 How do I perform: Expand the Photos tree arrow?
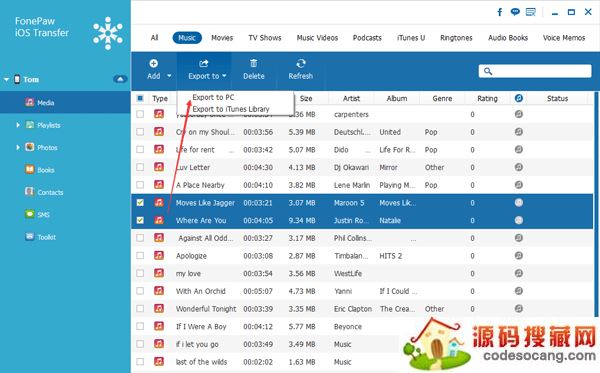(x=18, y=147)
